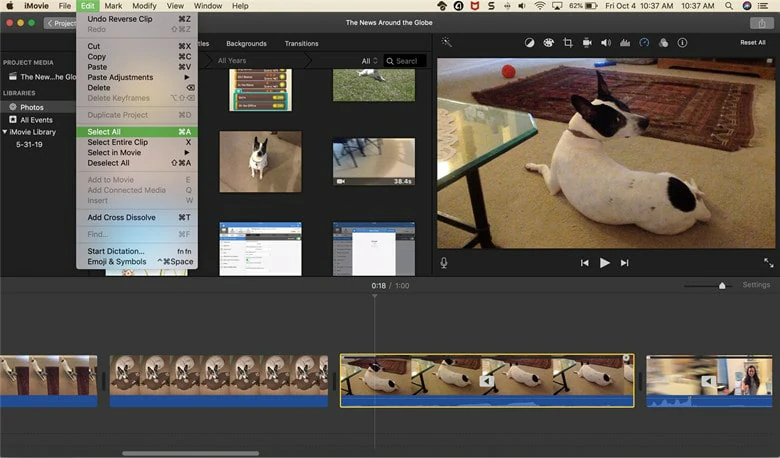The image size is (780, 458).
Task: Choose Add Cross Dissolve menu item
Action: 137,217
